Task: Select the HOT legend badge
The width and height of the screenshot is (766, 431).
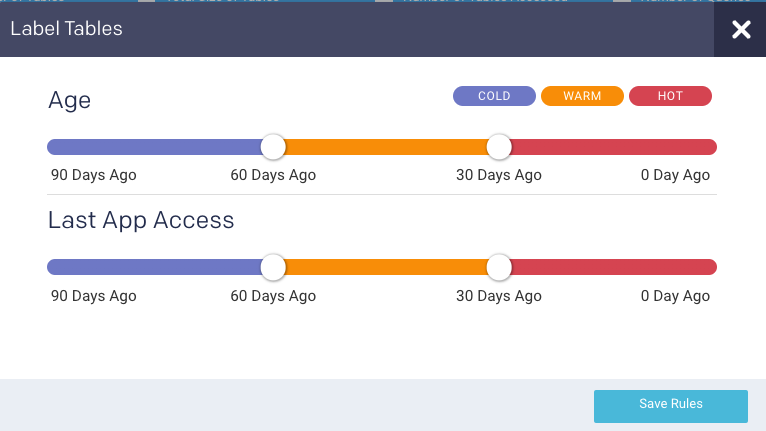Action: (670, 96)
